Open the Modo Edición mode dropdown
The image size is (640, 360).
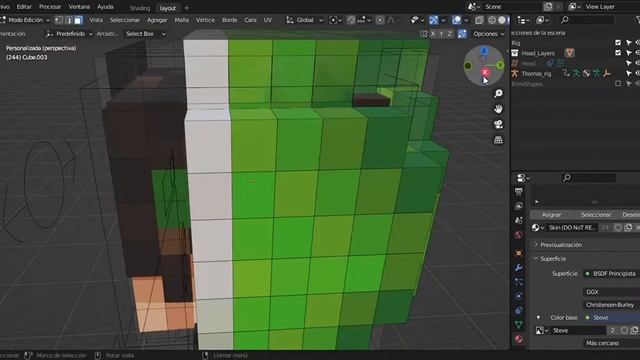point(26,20)
